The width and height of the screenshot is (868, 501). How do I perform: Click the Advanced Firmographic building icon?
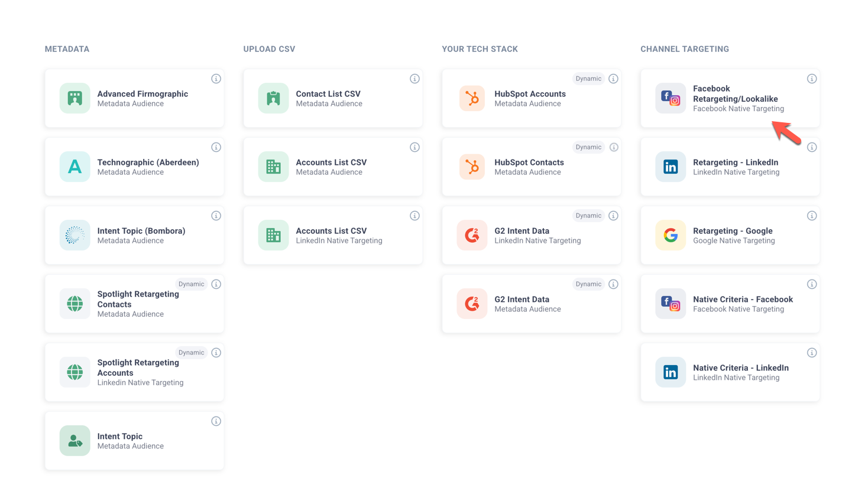[75, 98]
